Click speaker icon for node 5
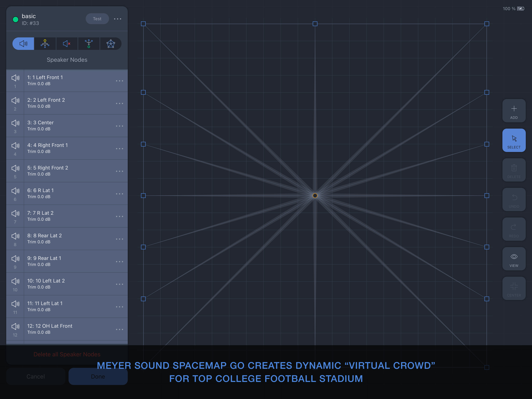The width and height of the screenshot is (532, 399). pos(15,169)
